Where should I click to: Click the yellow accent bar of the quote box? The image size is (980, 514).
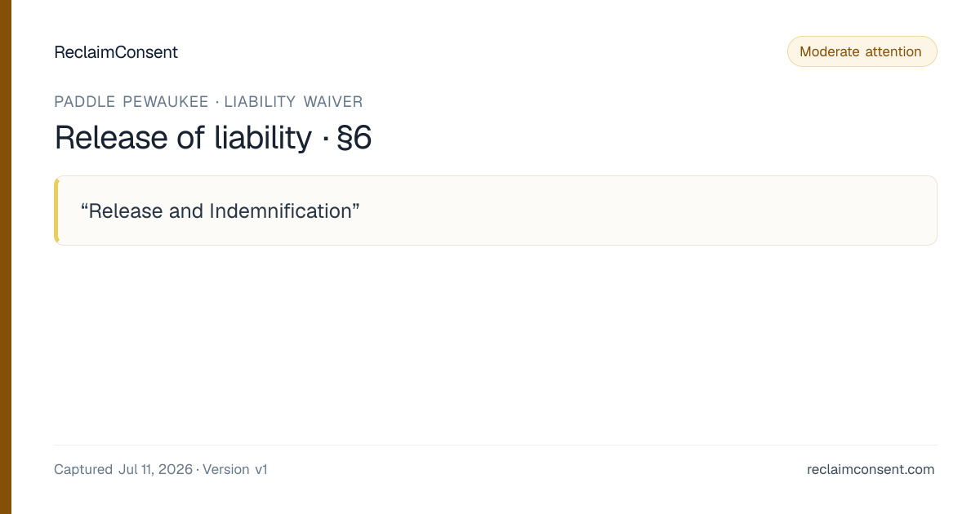tap(56, 210)
